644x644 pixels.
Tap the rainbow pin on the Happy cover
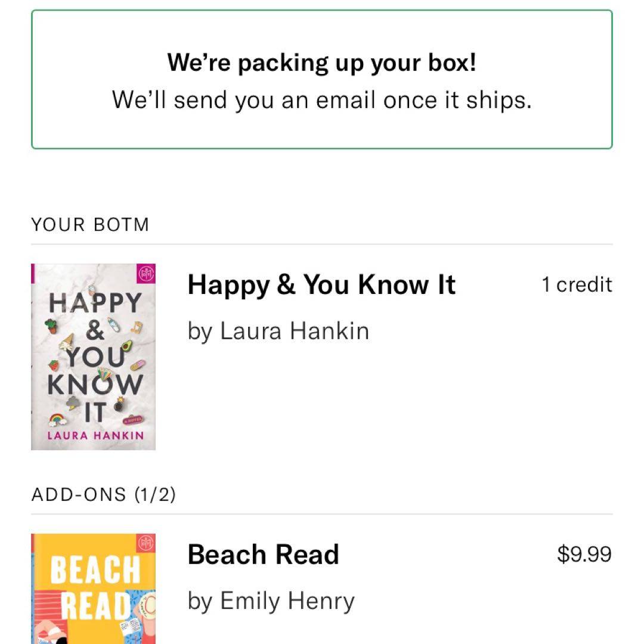click(57, 419)
